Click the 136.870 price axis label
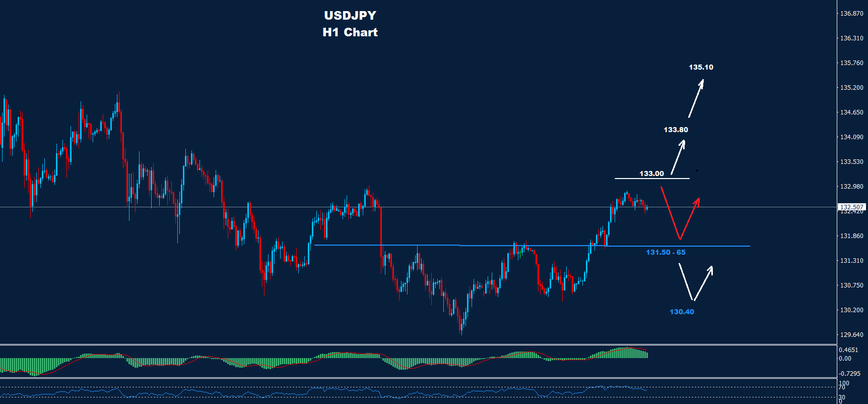 pyautogui.click(x=851, y=14)
